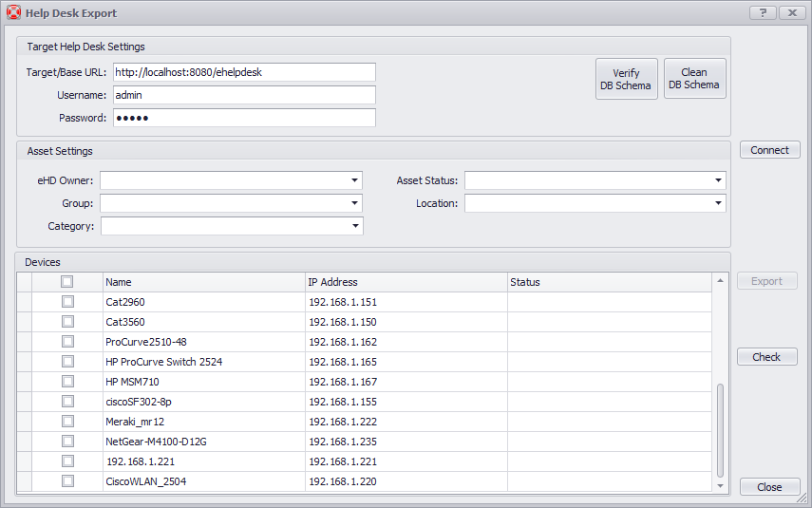
Task: Tick the ProCurve2510-48 checkbox
Action: coord(67,341)
